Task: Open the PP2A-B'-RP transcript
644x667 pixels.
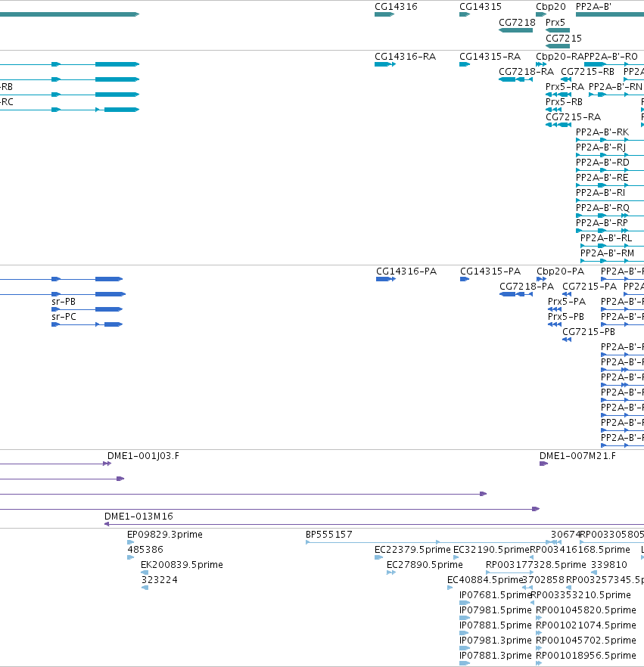Action: tap(609, 231)
